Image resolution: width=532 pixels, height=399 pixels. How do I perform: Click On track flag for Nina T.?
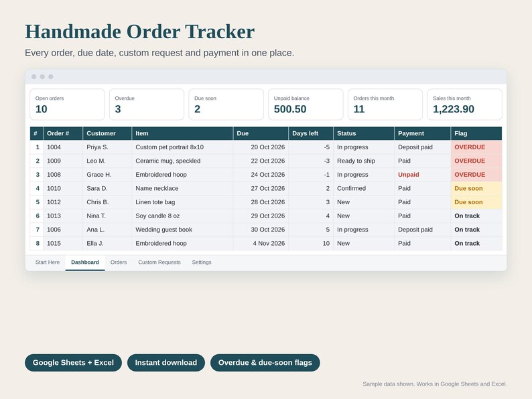click(x=476, y=216)
